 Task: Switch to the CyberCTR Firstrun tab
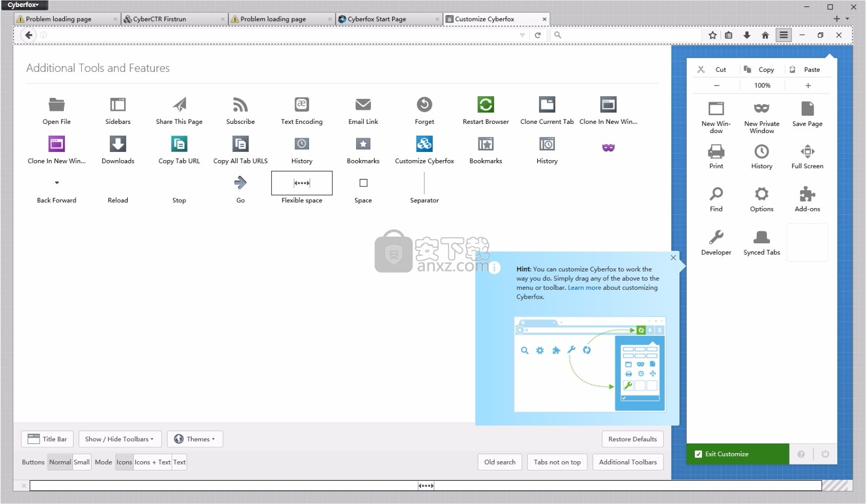[174, 19]
